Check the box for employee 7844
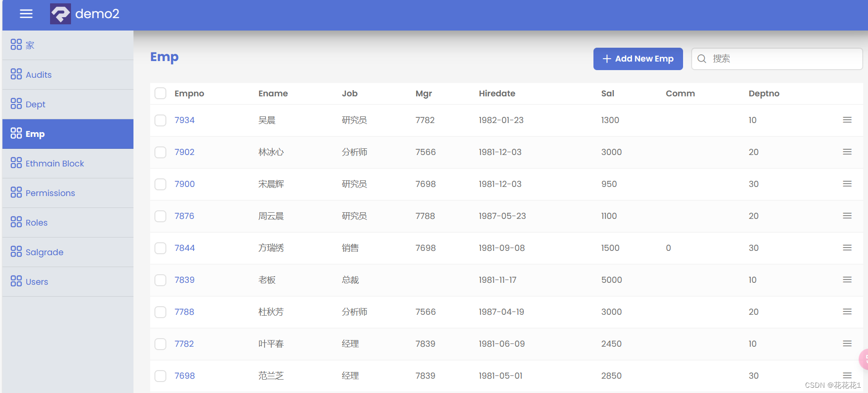The image size is (868, 393). [x=161, y=248]
